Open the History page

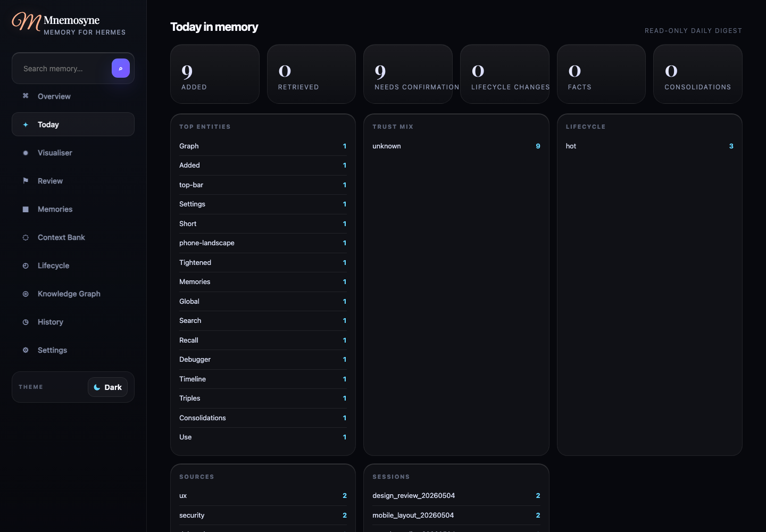pyautogui.click(x=73, y=322)
